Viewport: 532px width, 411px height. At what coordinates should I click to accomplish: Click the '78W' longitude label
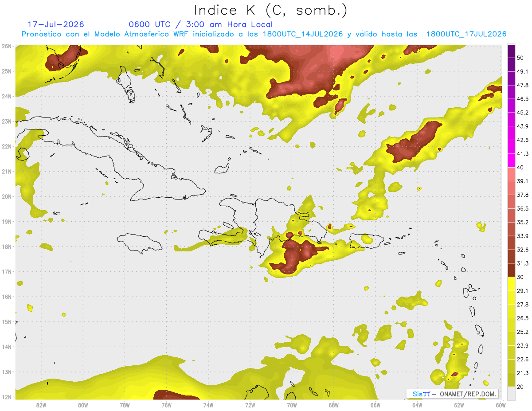tap(125, 405)
